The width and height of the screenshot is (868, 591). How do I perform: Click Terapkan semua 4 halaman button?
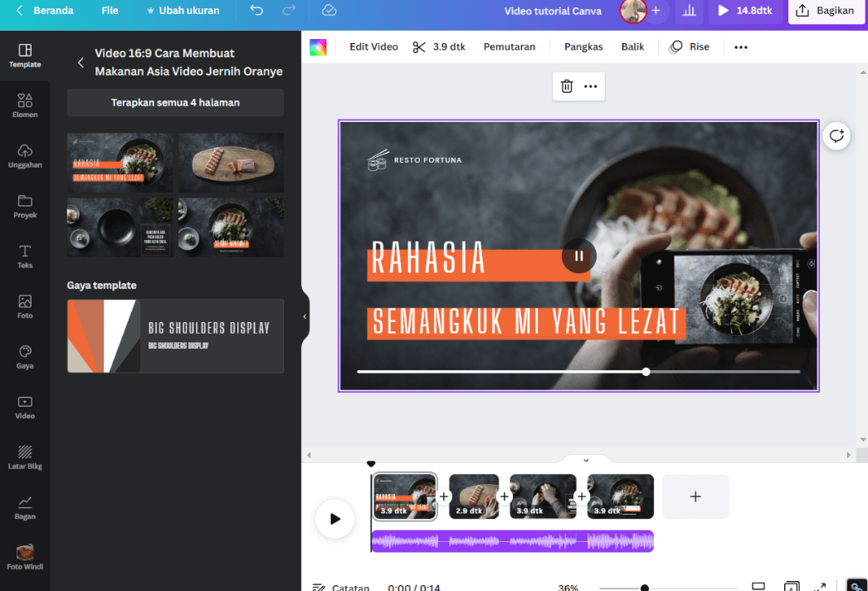(175, 103)
